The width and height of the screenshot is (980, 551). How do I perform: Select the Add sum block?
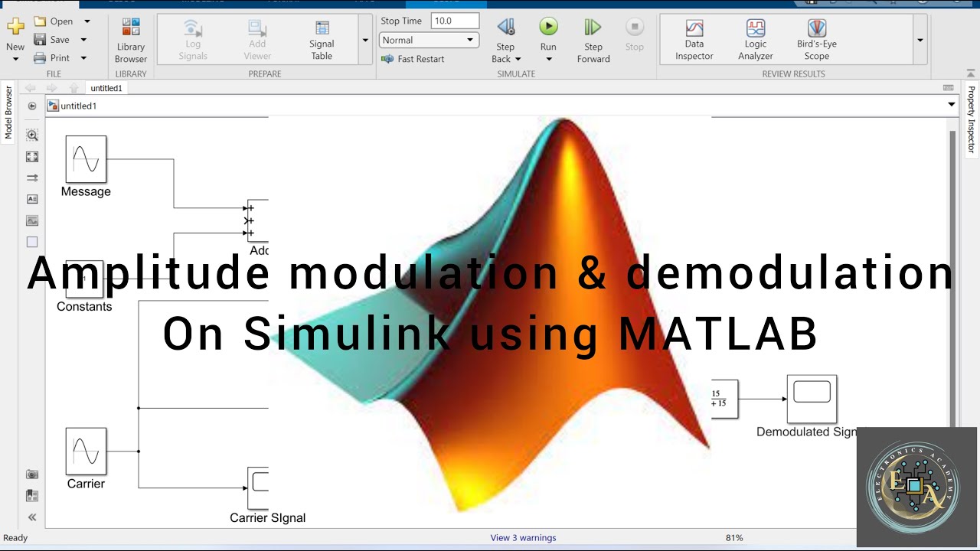pyautogui.click(x=257, y=220)
